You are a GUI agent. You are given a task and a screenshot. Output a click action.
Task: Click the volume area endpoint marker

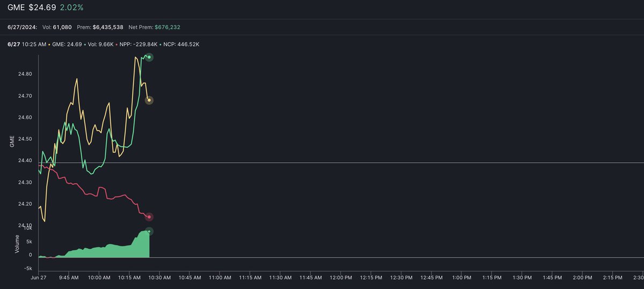[x=149, y=232]
